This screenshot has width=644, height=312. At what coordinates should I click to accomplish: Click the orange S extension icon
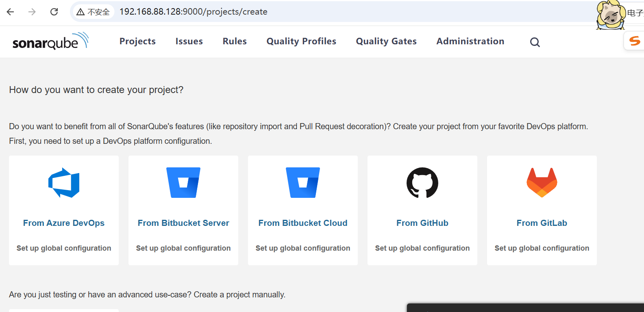click(635, 41)
